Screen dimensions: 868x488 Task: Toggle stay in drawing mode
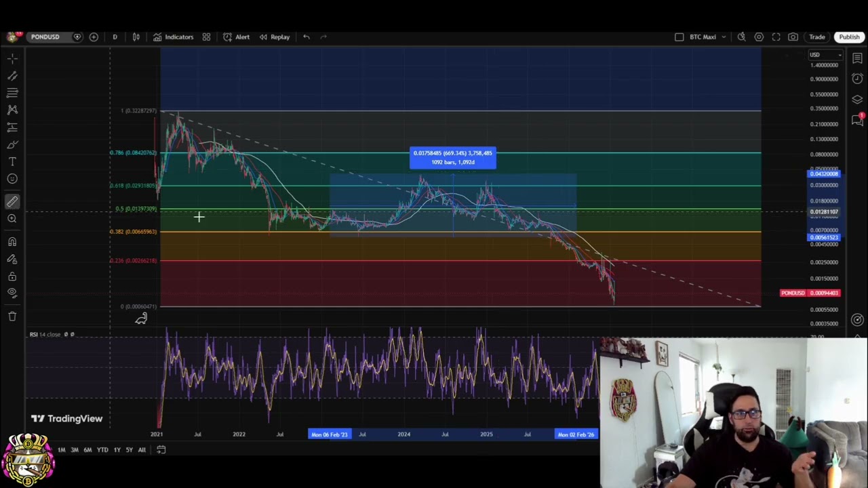(x=12, y=259)
